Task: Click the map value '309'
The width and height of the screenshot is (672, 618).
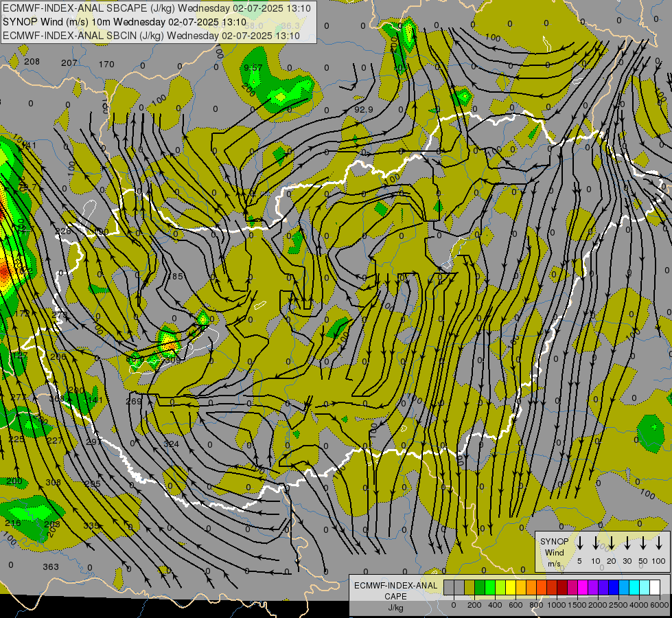Action: 173,360
